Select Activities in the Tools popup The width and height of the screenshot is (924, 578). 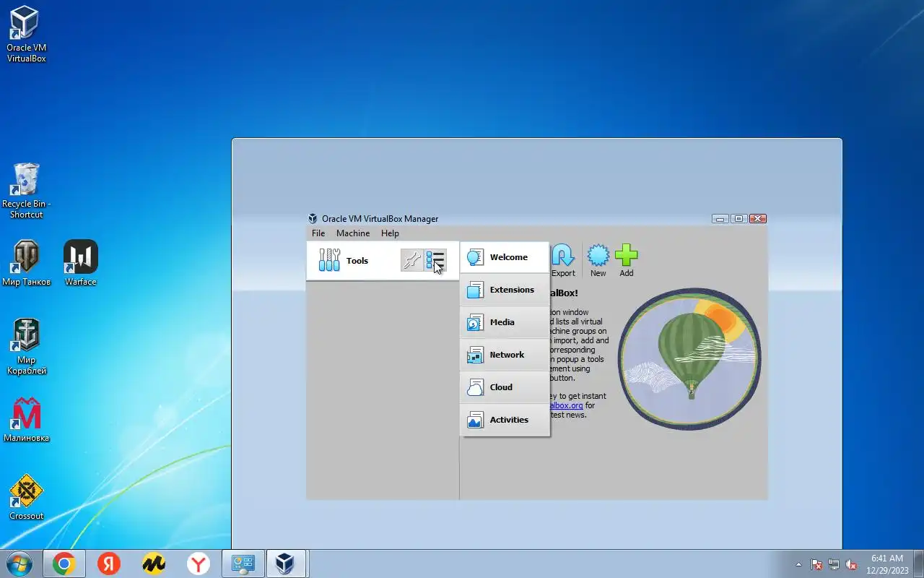tap(505, 420)
